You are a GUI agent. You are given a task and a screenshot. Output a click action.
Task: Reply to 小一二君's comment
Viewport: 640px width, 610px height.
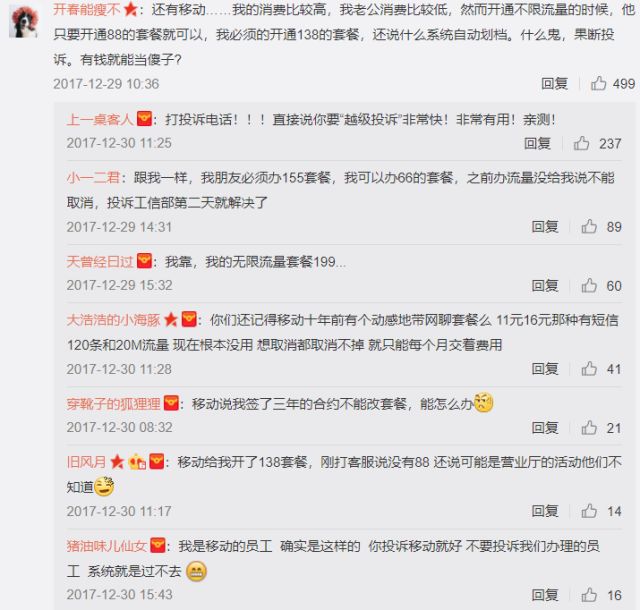[545, 227]
